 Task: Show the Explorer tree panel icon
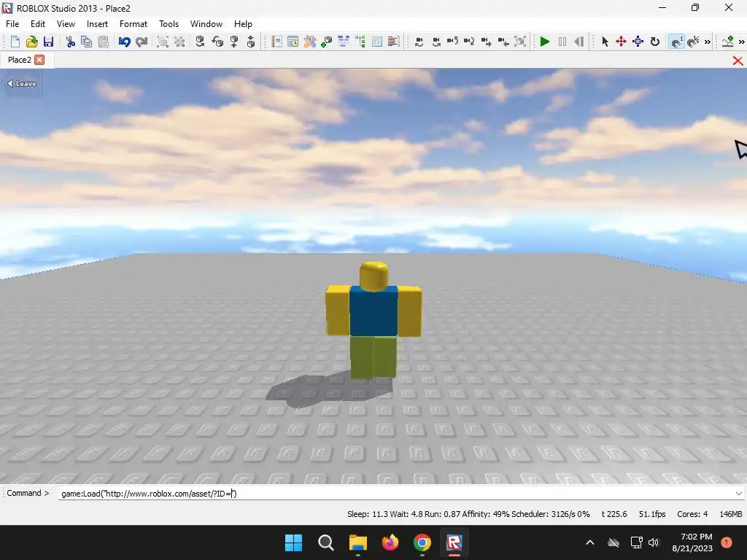click(360, 42)
